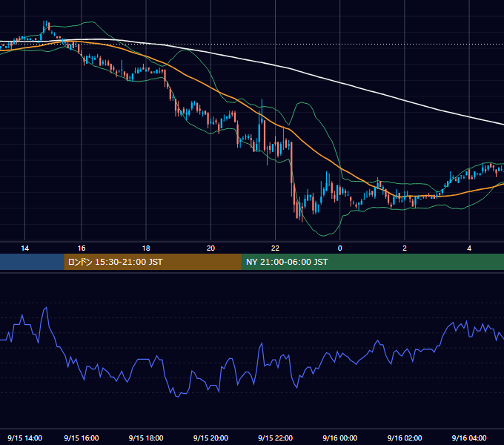Viewport: 504px width, 445px height.
Task: Click the NY 21:00-06:00 JST session bar
Action: click(x=373, y=262)
